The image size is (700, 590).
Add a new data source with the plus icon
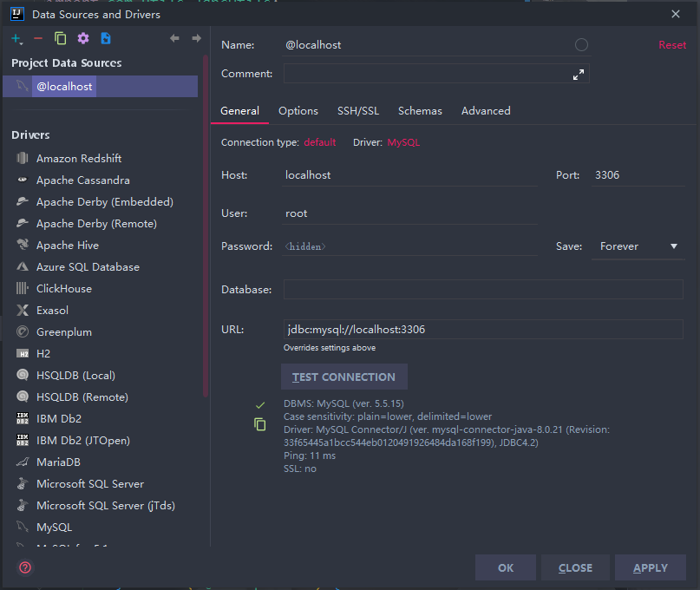coord(16,38)
